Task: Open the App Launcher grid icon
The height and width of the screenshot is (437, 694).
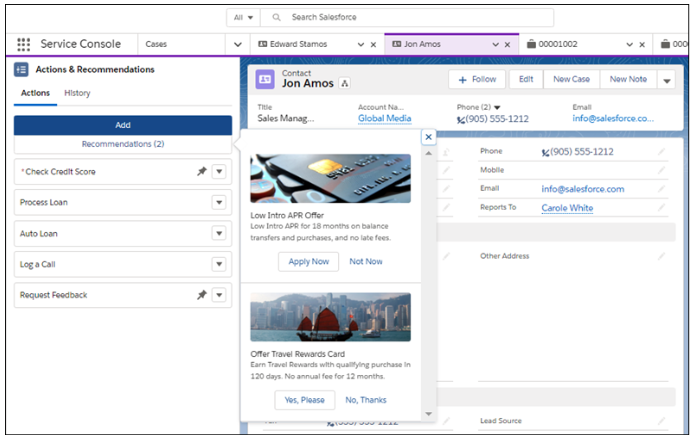Action: point(23,44)
